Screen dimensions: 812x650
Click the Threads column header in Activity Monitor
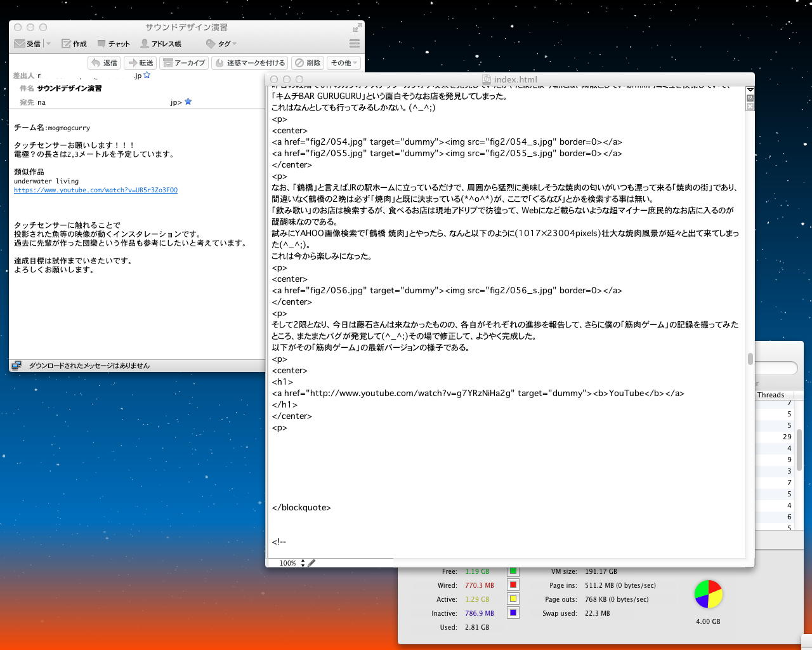point(774,395)
